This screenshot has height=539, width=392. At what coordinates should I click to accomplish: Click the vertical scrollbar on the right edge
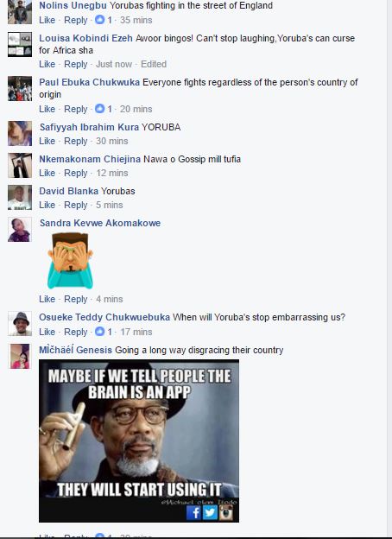389,268
